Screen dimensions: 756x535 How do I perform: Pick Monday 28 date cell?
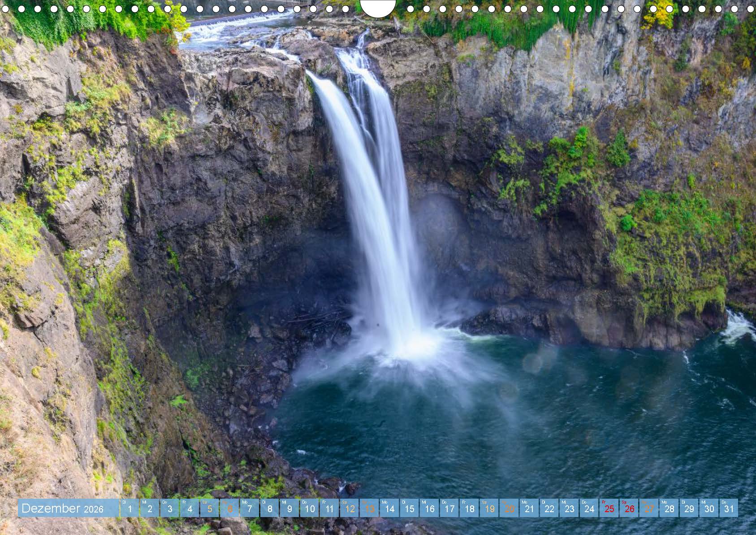tap(669, 508)
